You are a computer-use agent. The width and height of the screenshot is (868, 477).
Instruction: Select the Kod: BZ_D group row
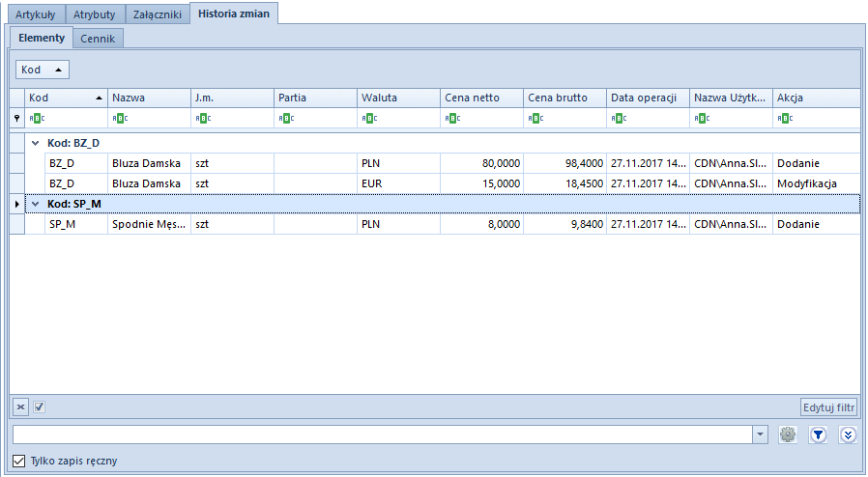pos(443,143)
